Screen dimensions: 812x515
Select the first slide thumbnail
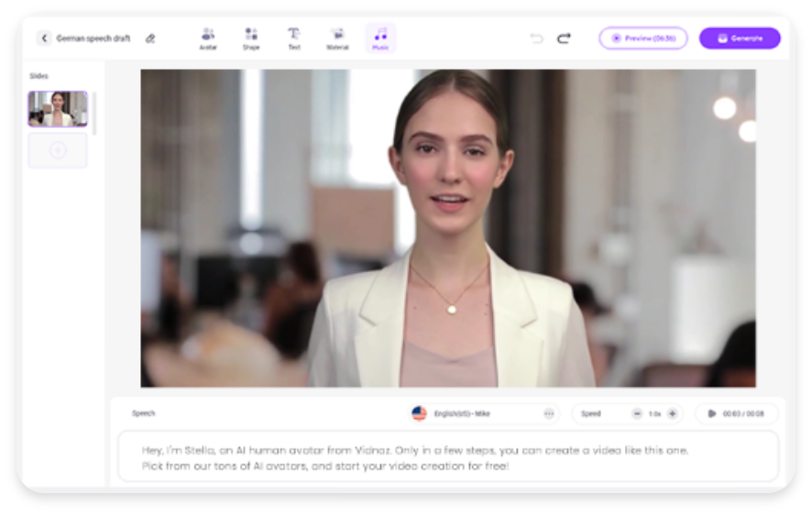point(58,108)
